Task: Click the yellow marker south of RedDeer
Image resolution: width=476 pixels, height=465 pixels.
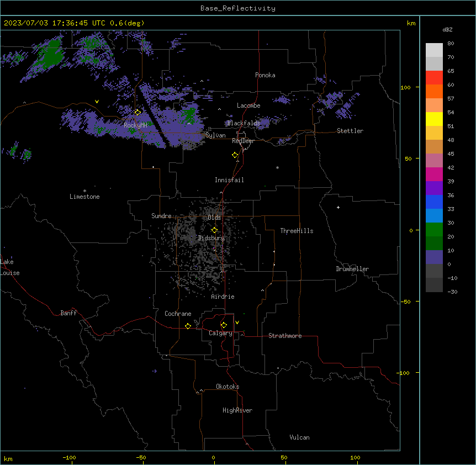Action: [235, 155]
